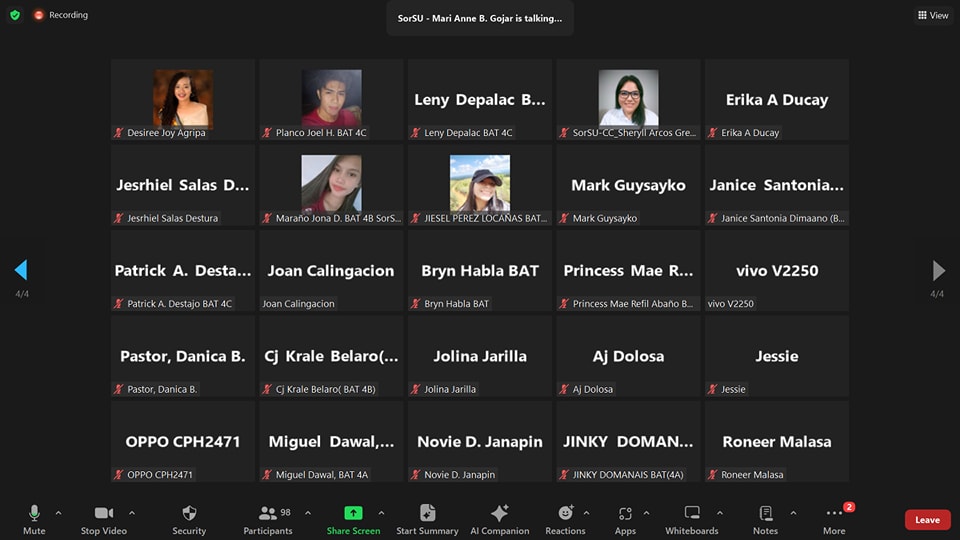Open AI Companion sparkle icon
This screenshot has width=960, height=540.
pyautogui.click(x=499, y=513)
